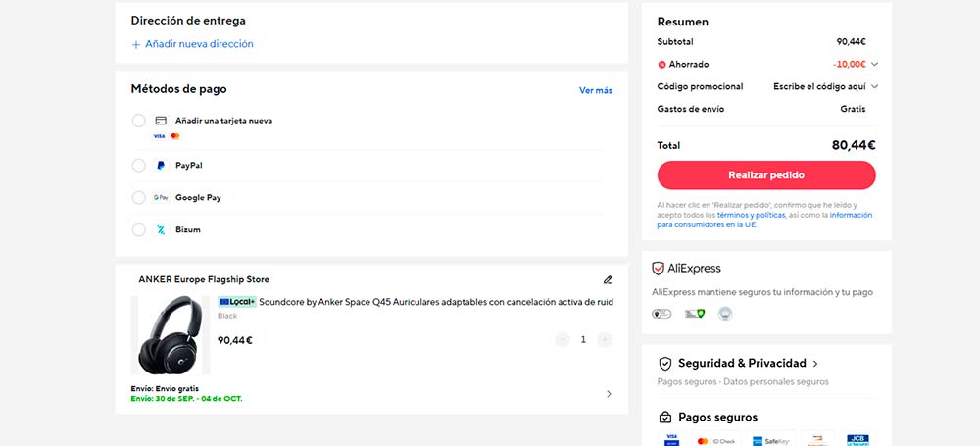
Task: Select the PayPal payment radio button
Action: tap(138, 166)
